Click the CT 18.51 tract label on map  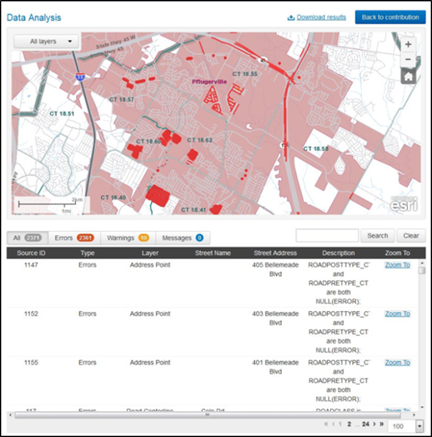[62, 113]
